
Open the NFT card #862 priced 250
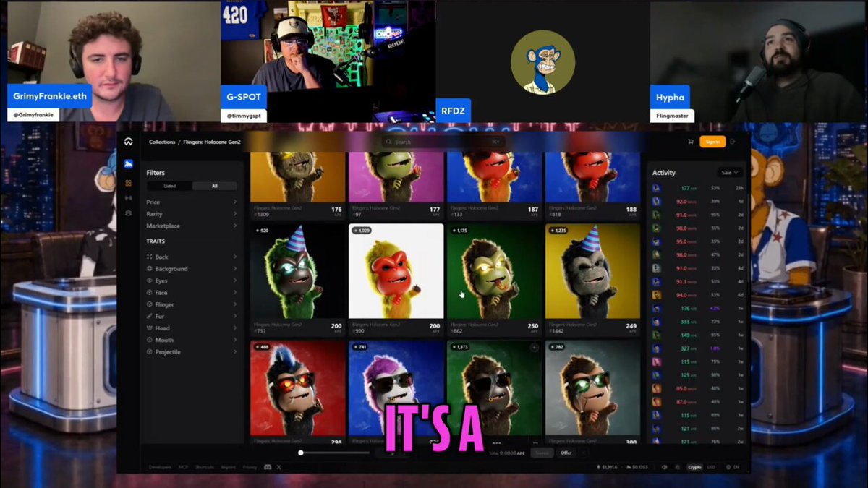[495, 281]
